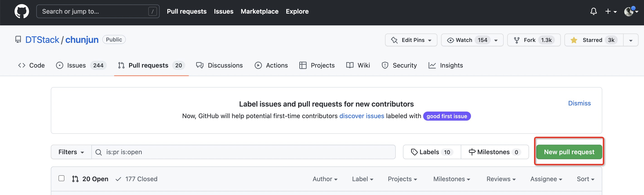Click the New pull request button
The width and height of the screenshot is (644, 195).
[x=569, y=152]
